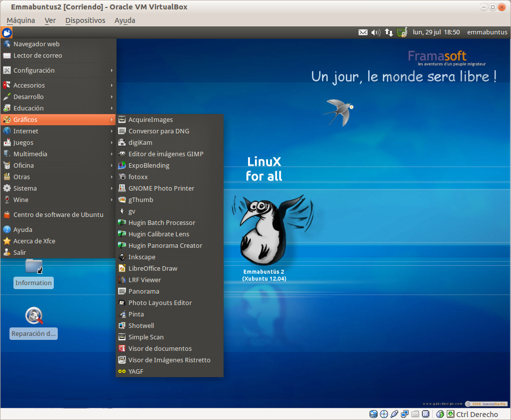The height and width of the screenshot is (420, 511).
Task: Click the volume speaker icon
Action: coord(376,32)
